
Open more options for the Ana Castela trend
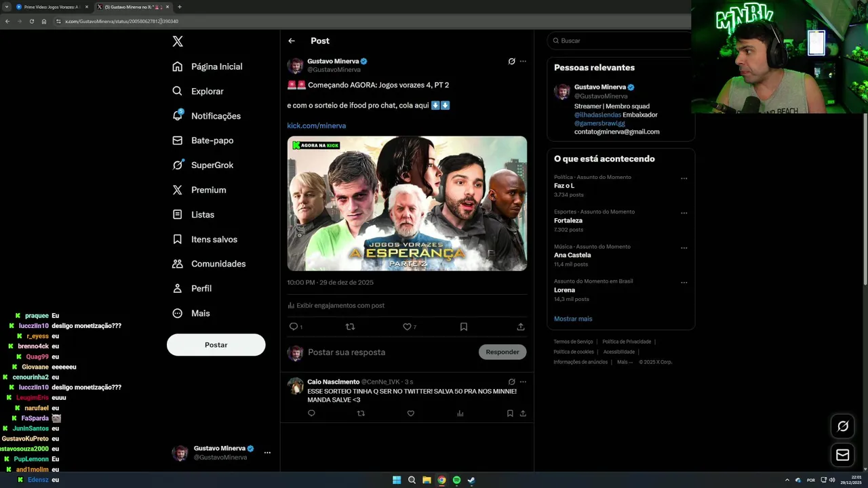pyautogui.click(x=684, y=248)
